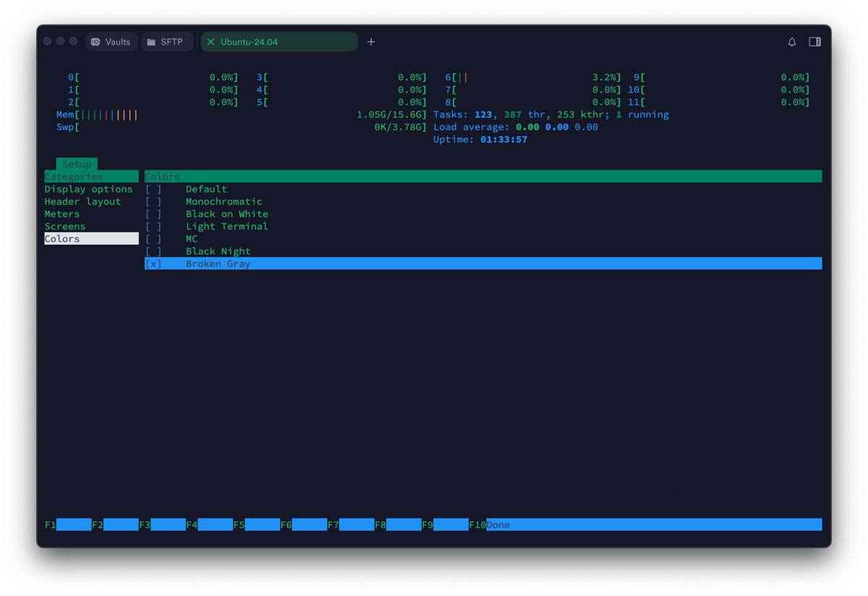Screen dimensions: 868x596
Task: Click the CPU 11 usage meter
Action: tap(719, 102)
